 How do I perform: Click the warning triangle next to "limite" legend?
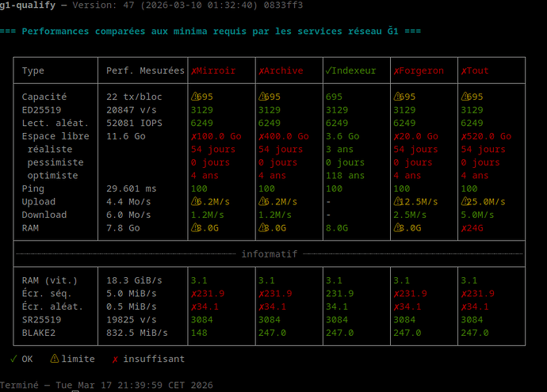click(x=55, y=359)
